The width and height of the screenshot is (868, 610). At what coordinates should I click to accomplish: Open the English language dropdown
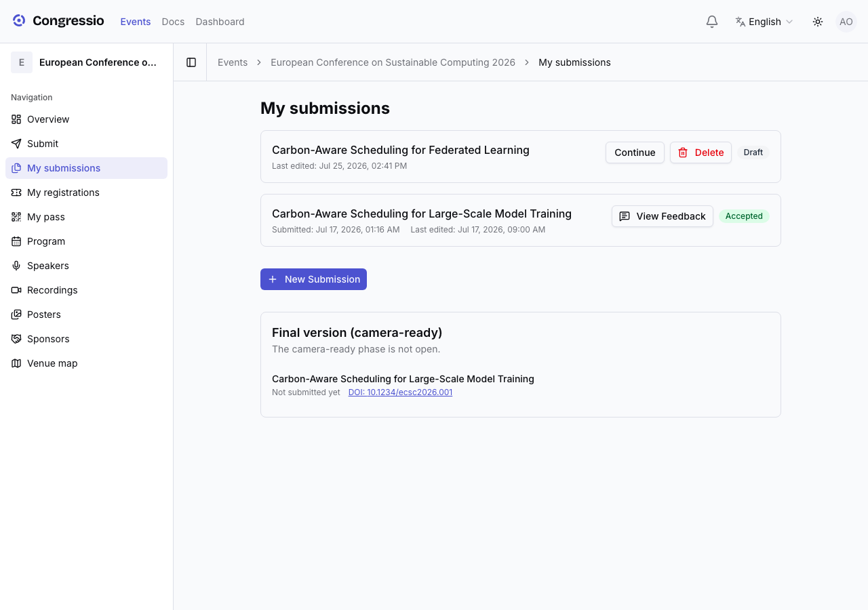click(764, 22)
